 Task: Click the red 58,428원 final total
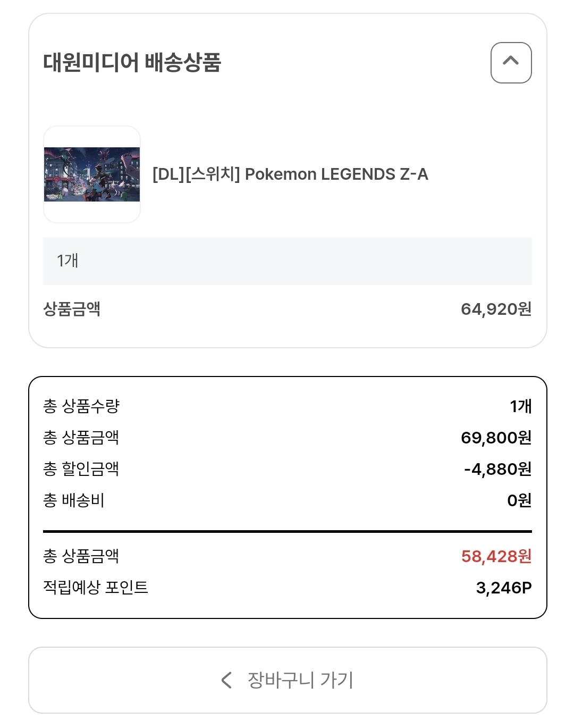496,556
